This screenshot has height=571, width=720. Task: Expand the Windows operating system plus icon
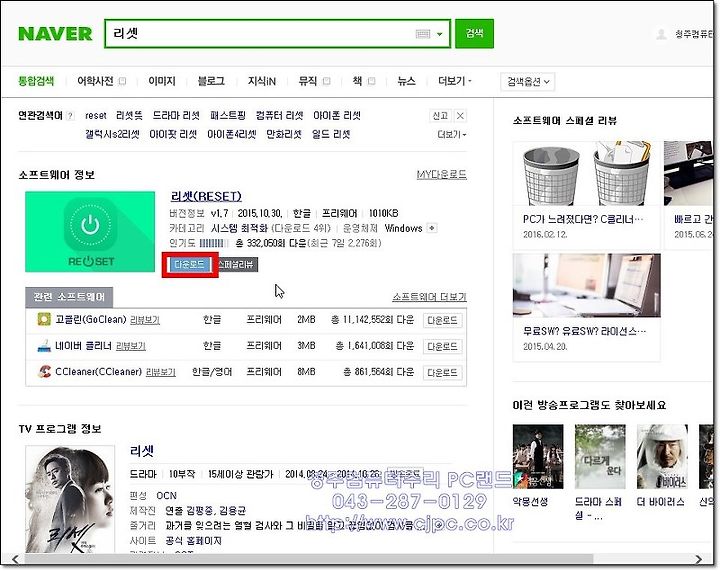(432, 228)
